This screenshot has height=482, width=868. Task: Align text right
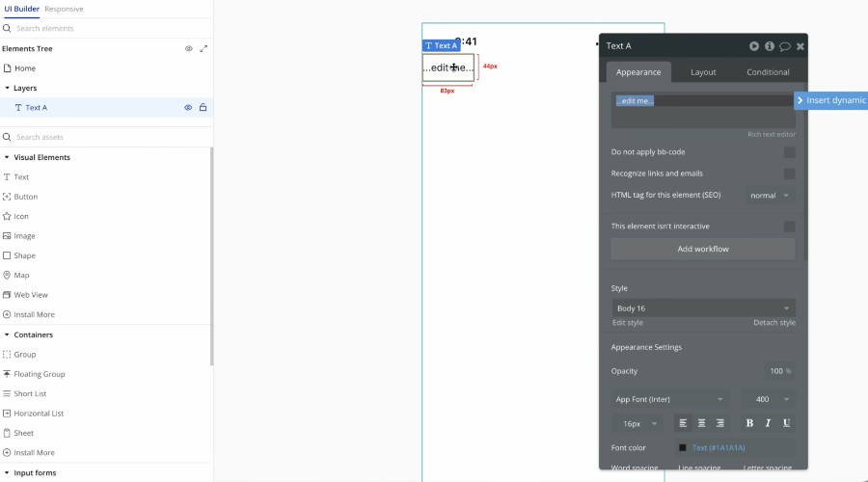[x=719, y=423]
